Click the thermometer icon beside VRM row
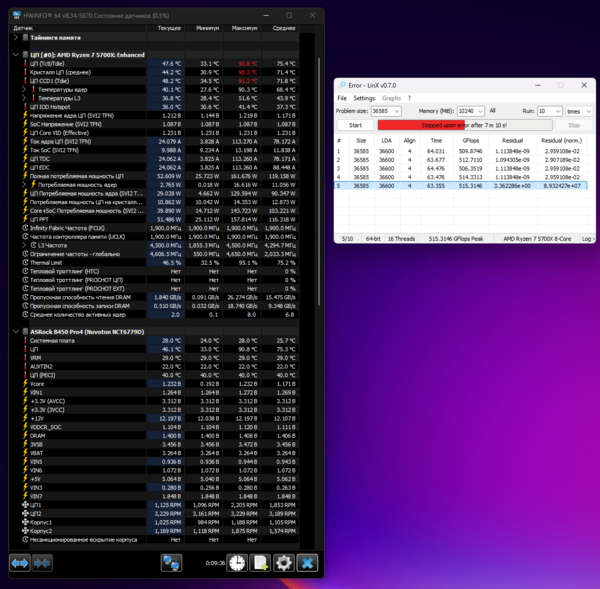The image size is (600, 589). pos(25,358)
